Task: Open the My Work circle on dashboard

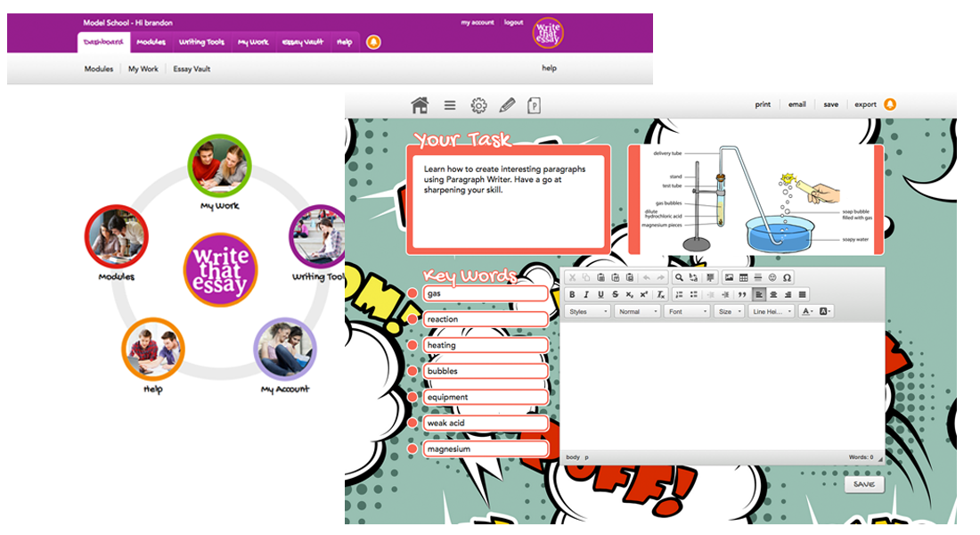Action: coord(219,166)
